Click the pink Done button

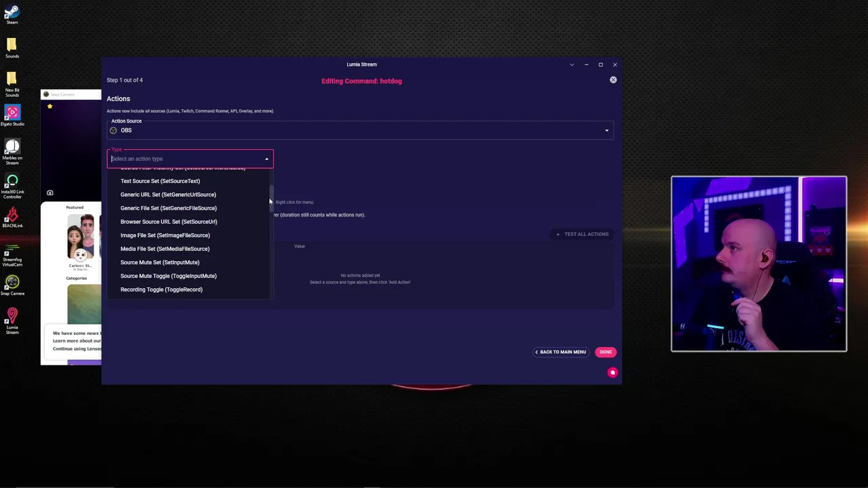pos(606,352)
